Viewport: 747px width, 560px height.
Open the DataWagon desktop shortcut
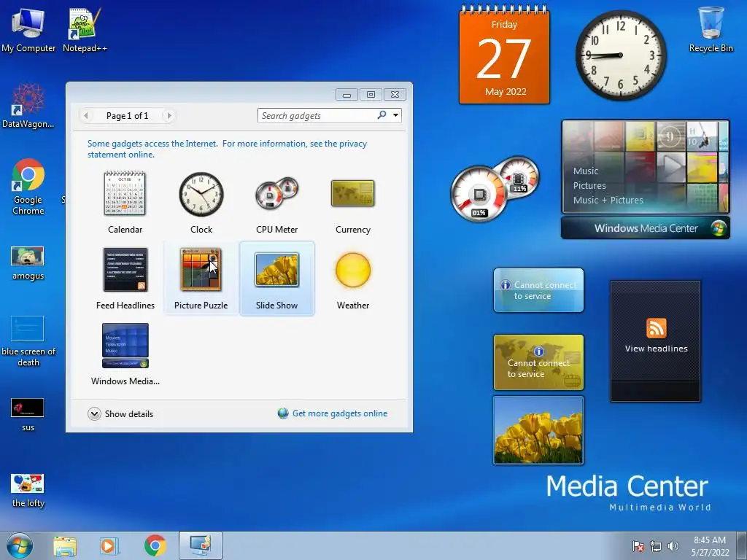(x=28, y=106)
